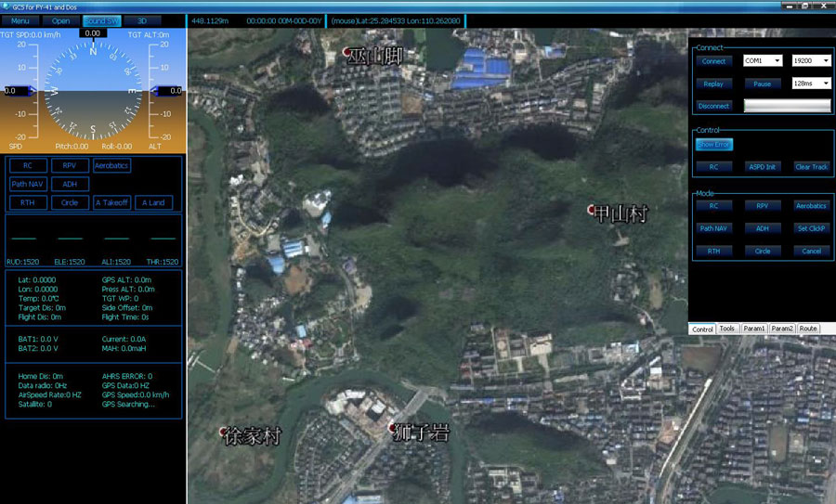Click the 'RUD:1520' channel value

tap(23, 262)
